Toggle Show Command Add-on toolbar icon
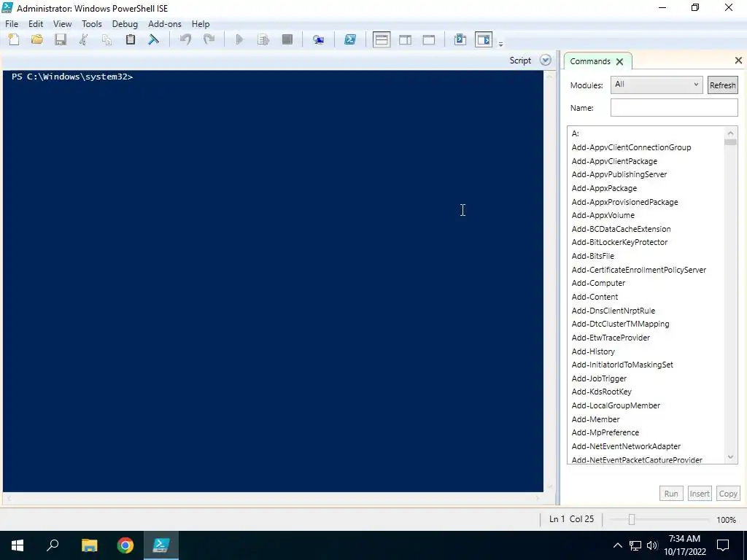 coord(484,39)
